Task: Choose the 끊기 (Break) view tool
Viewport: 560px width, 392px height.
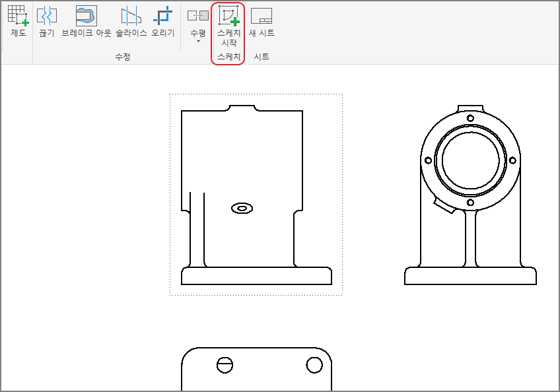Action: (x=47, y=21)
